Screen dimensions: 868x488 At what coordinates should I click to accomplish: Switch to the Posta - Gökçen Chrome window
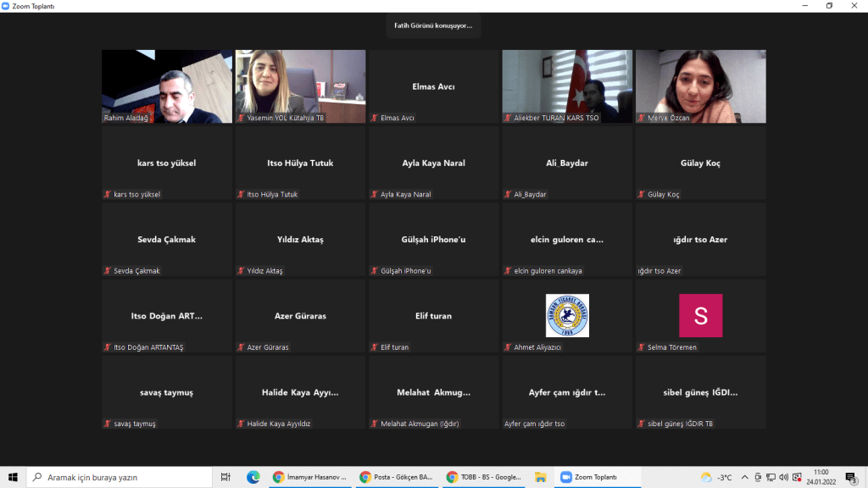click(397, 477)
